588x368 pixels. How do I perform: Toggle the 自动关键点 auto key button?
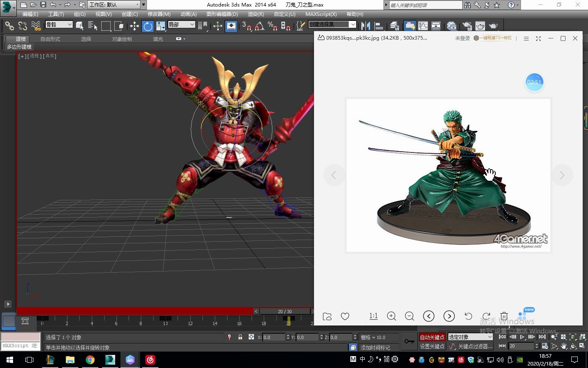pos(432,337)
